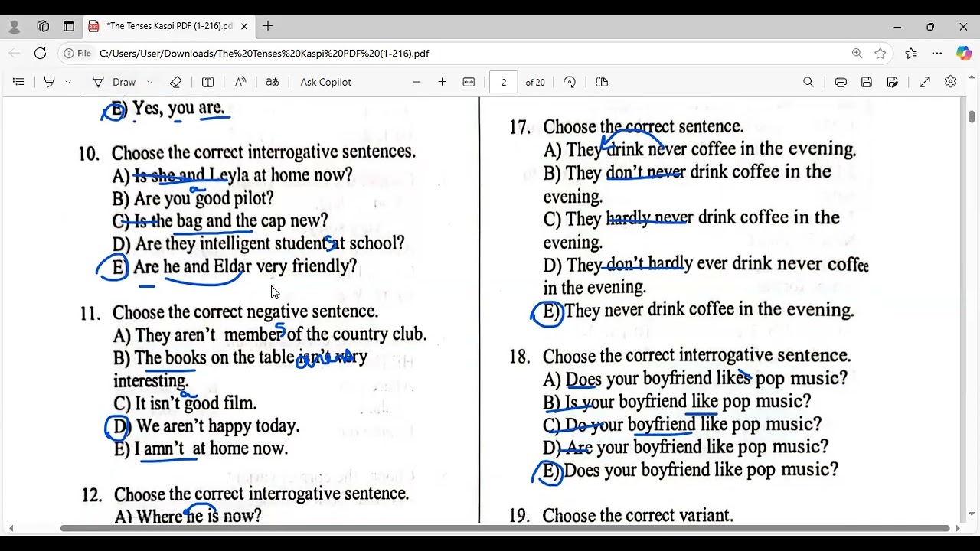Open PDF viewer settings
The width and height of the screenshot is (980, 551).
(951, 82)
